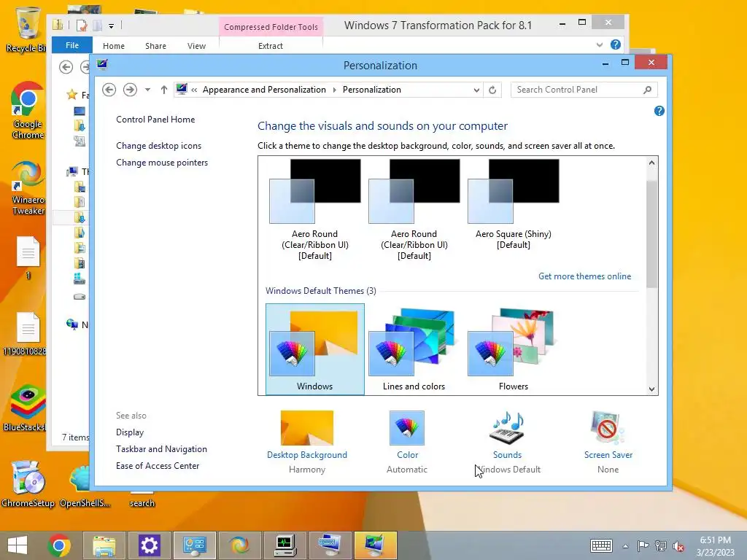The image size is (747, 560).
Task: Open the touch keyboard tray icon
Action: point(601,545)
